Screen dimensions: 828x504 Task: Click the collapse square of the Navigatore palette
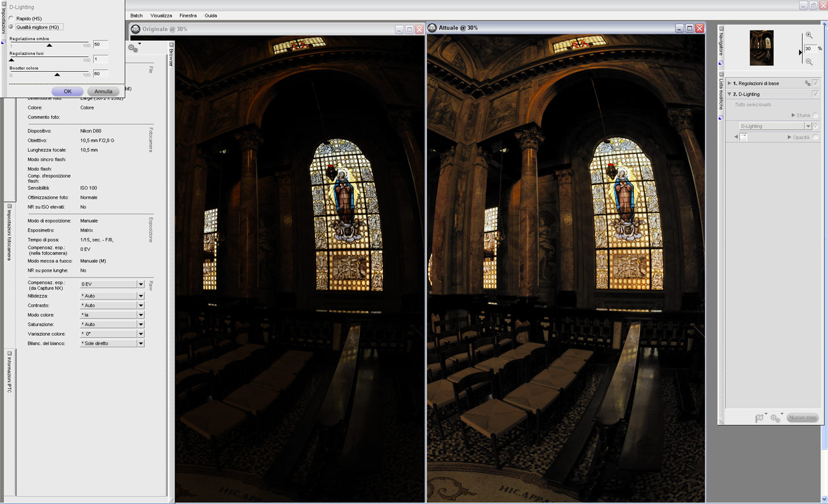coord(721,28)
